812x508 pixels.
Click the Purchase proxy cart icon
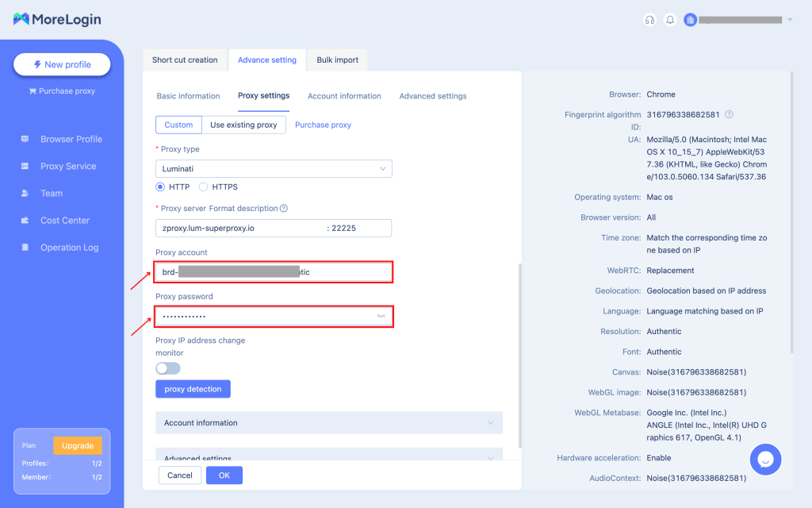pyautogui.click(x=33, y=91)
